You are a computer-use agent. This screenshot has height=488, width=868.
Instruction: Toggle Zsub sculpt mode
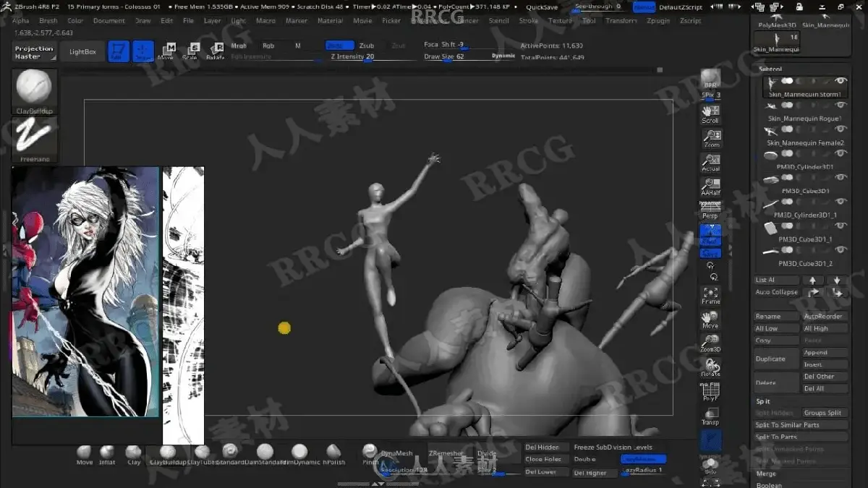367,46
